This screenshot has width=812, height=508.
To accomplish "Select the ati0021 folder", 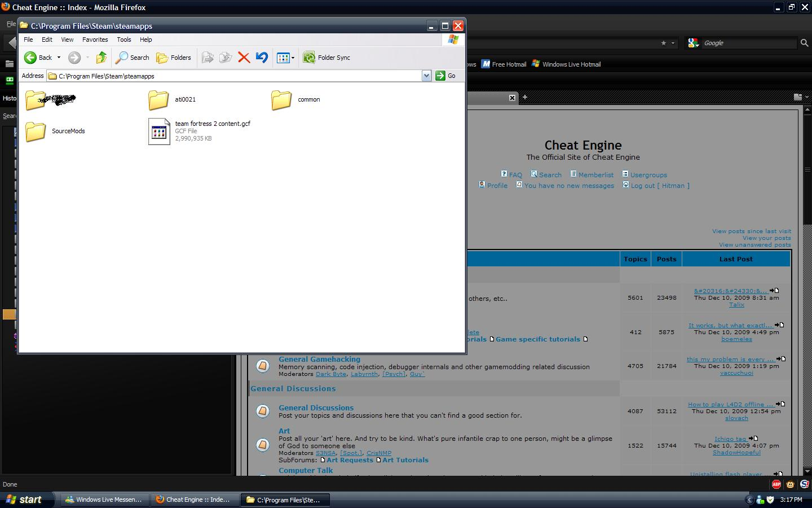I will [173, 100].
